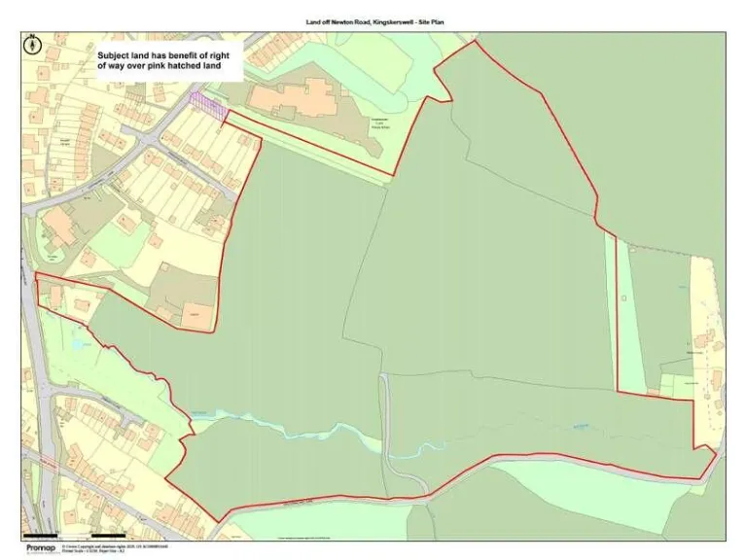Select the 'Subject land has benefit' annotation box
Screen dimensions: 747x560
point(160,62)
